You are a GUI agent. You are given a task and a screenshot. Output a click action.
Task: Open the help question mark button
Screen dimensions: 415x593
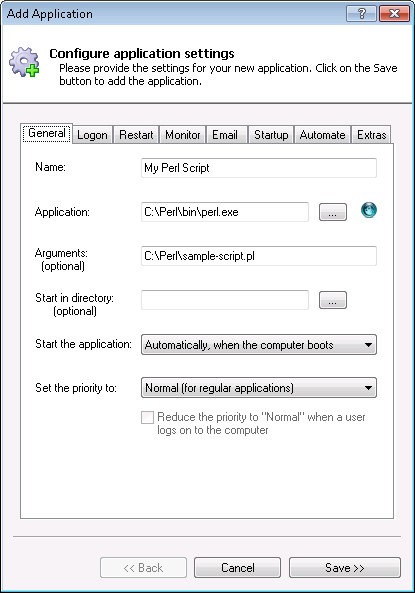(x=361, y=14)
